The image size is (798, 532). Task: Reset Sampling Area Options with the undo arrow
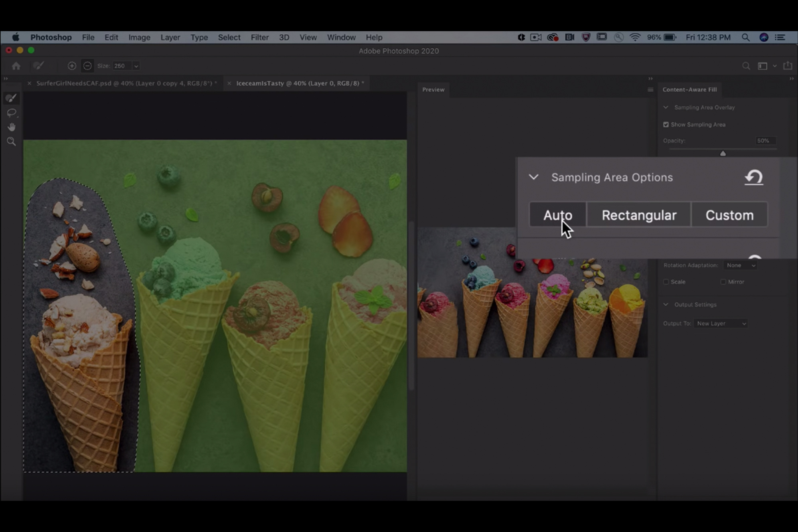[754, 178]
